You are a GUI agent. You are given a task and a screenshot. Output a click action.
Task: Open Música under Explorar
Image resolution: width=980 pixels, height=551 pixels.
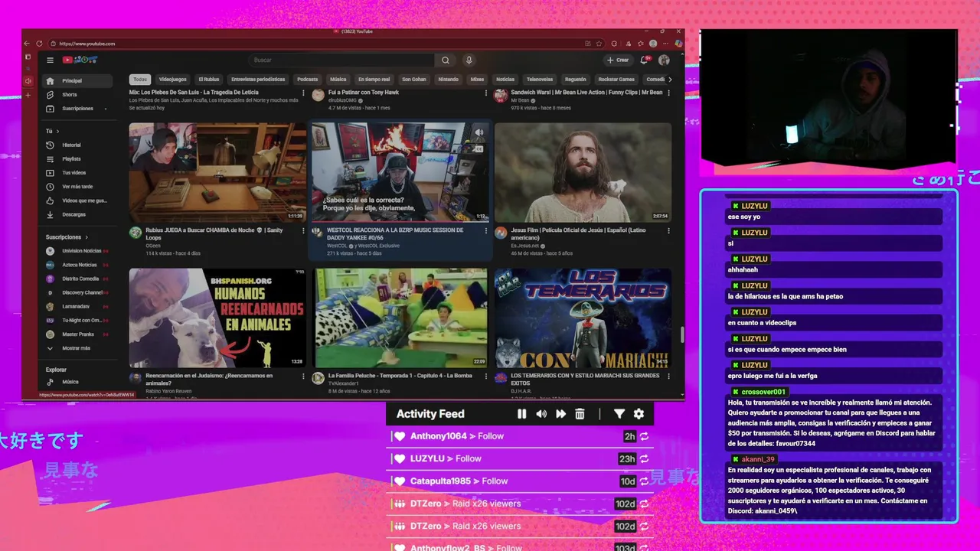point(77,382)
